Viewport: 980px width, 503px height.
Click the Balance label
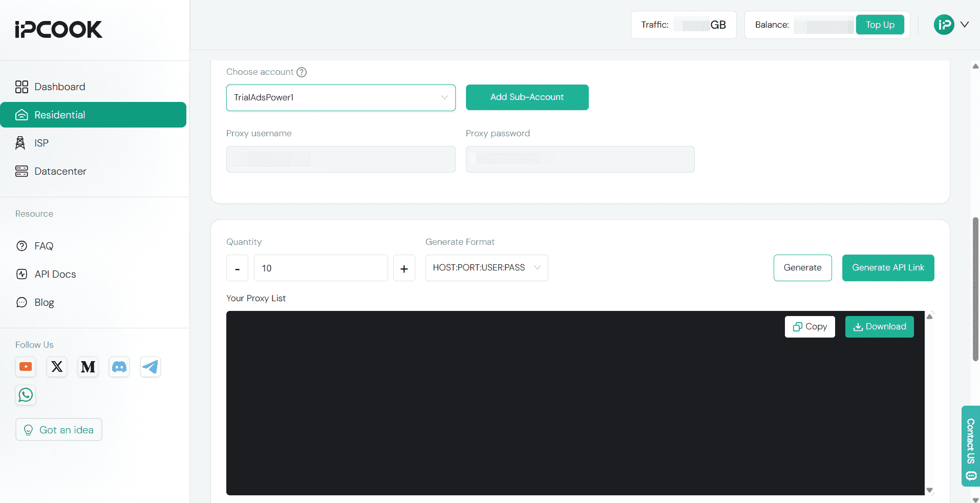click(x=772, y=25)
